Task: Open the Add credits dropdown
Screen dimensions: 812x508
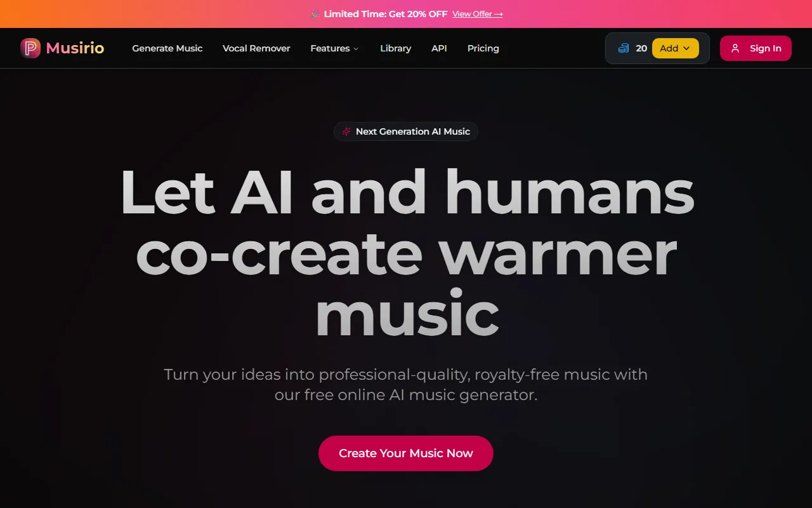Action: [x=676, y=48]
